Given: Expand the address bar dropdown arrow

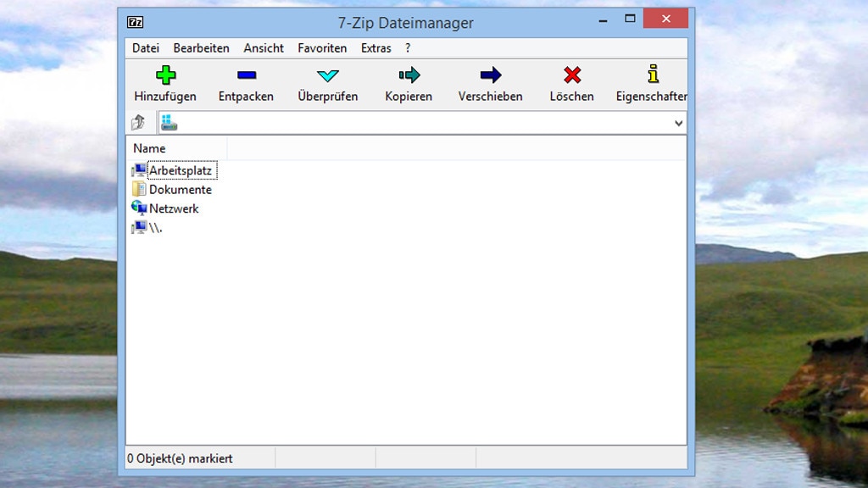Looking at the screenshot, I should click(x=678, y=123).
